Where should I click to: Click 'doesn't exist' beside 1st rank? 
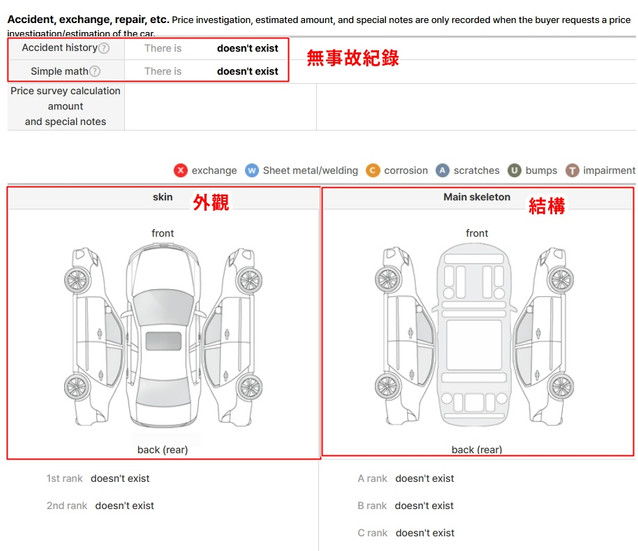[x=120, y=479]
